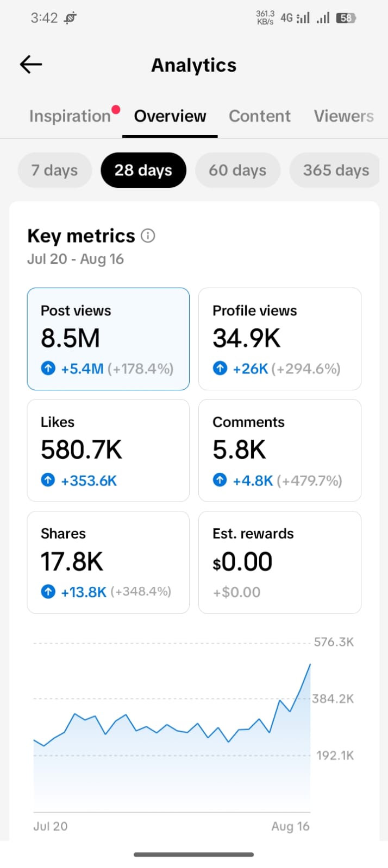Open the Key metrics info icon
The width and height of the screenshot is (388, 868).
pyautogui.click(x=148, y=236)
